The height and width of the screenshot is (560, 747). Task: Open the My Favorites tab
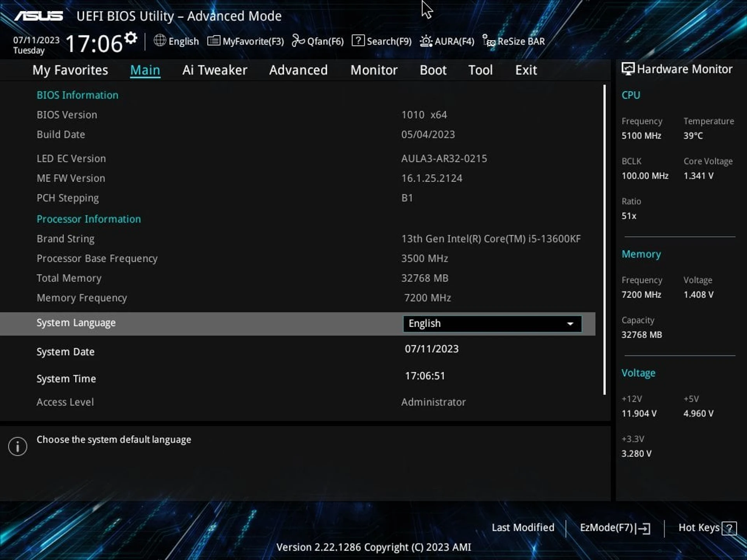pos(70,70)
